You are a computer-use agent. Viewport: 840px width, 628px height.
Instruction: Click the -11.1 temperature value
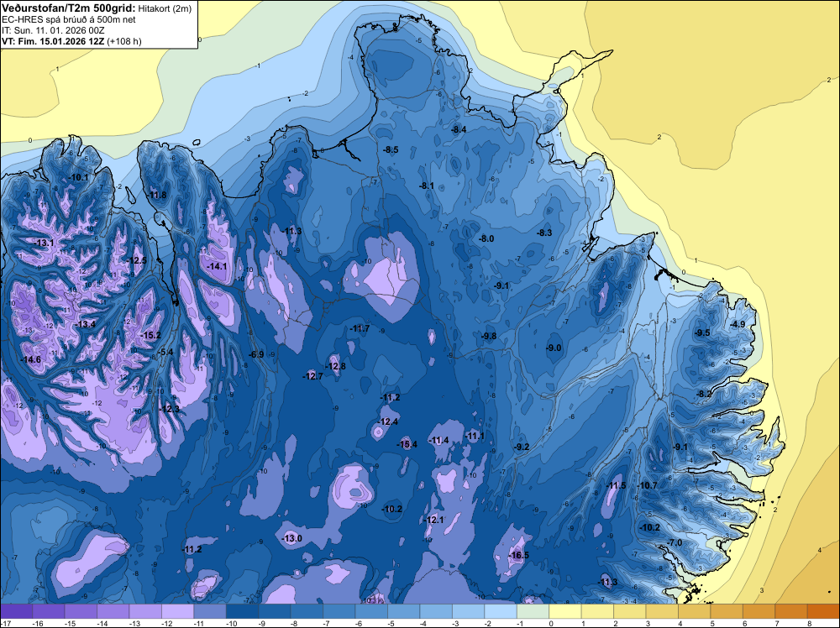tap(474, 436)
